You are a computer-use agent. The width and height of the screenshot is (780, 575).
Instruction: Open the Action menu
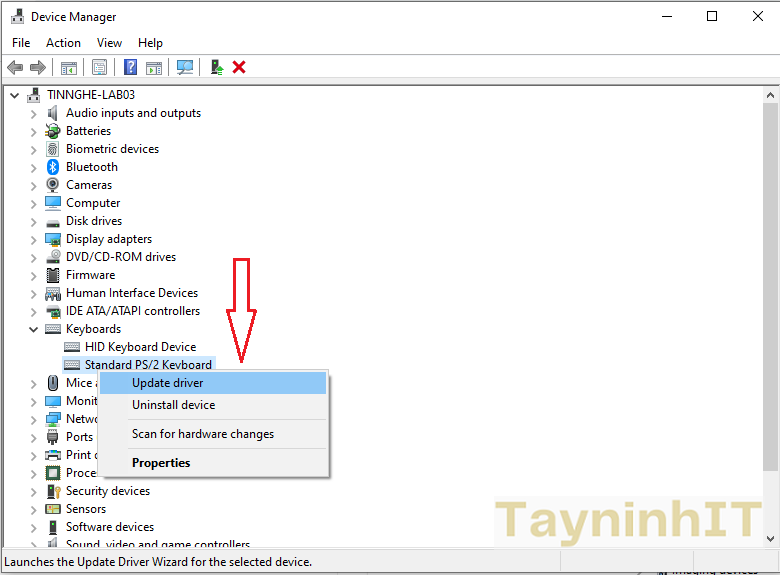[x=63, y=43]
